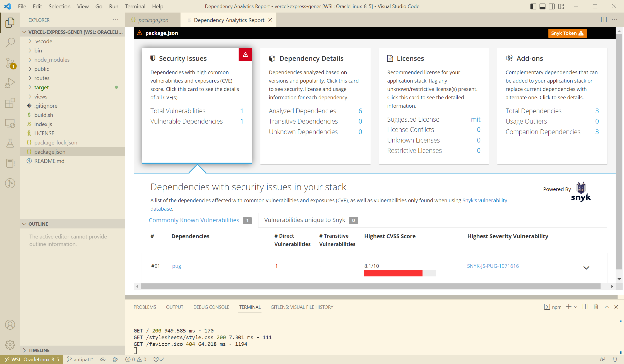Click the report's horizontal scrollbar
This screenshot has width=624, height=364.
pyautogui.click(x=370, y=286)
